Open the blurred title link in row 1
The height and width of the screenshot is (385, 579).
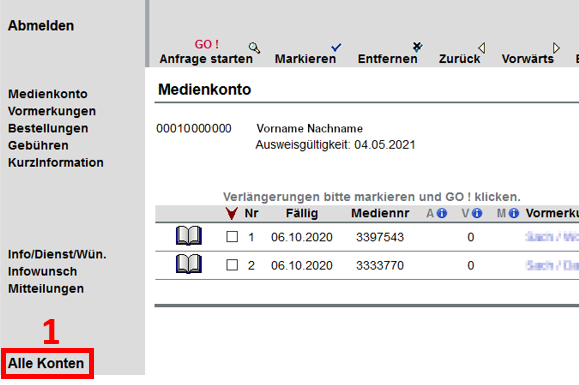tap(552, 237)
